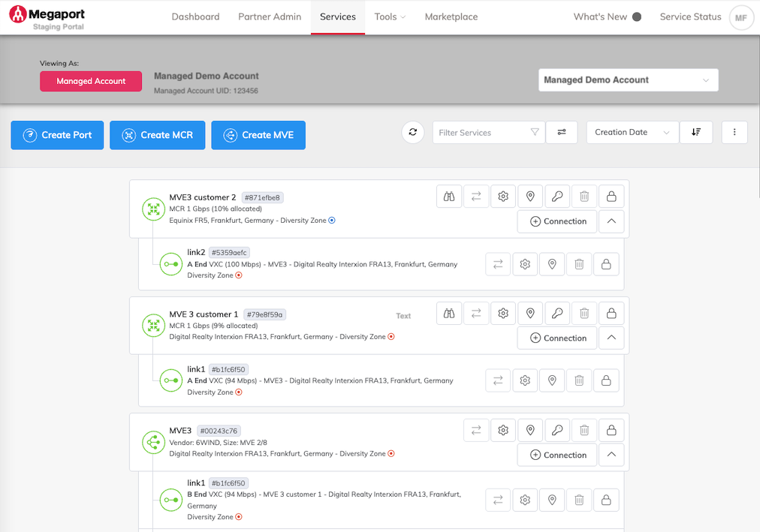Click the transfer arrows icon for link2
This screenshot has height=532, width=760.
(498, 264)
